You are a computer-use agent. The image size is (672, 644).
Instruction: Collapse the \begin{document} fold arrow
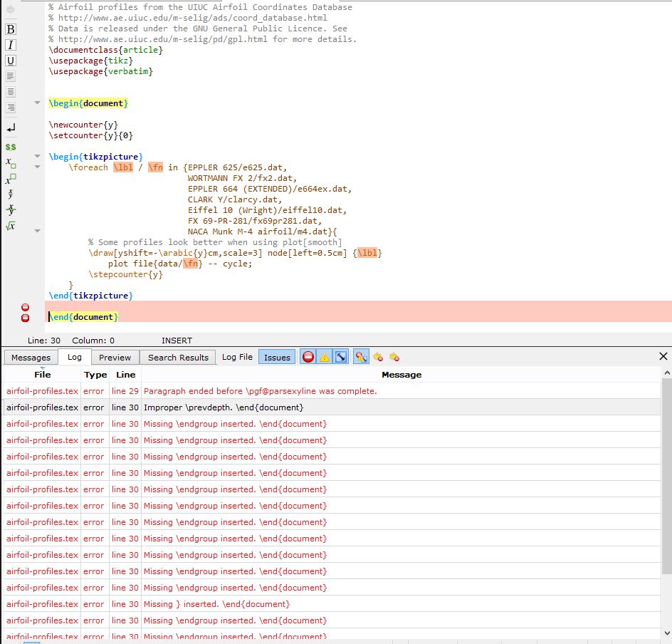[37, 103]
